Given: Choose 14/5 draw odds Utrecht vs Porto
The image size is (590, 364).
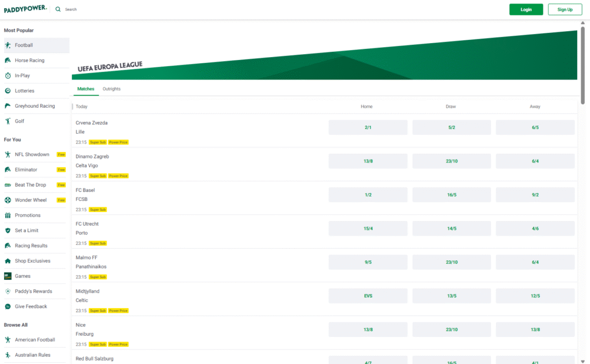Looking at the screenshot, I should pos(451,229).
